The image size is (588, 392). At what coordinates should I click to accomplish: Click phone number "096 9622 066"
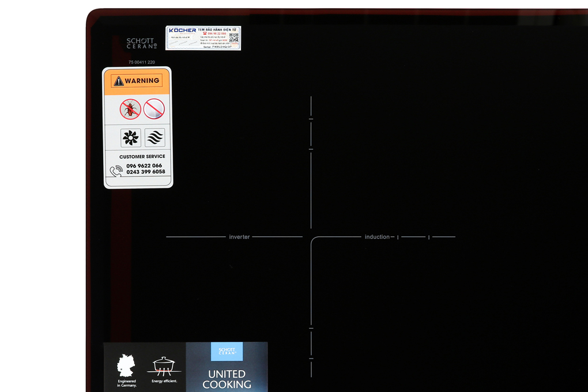pyautogui.click(x=144, y=165)
